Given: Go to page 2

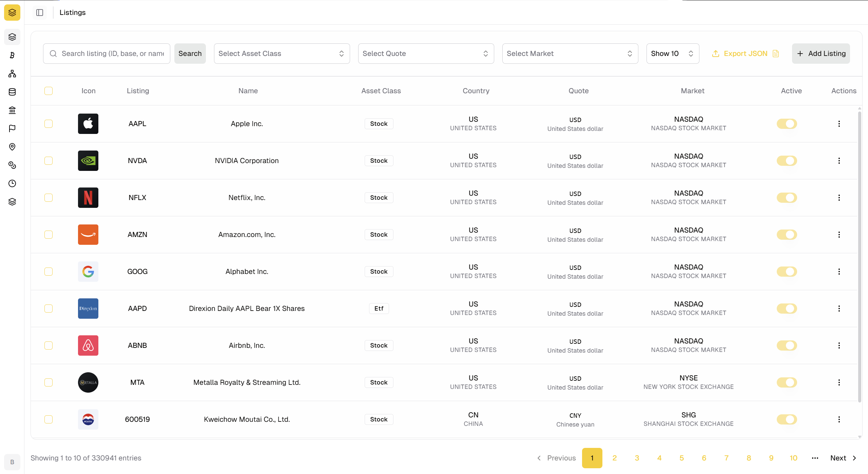Looking at the screenshot, I should point(614,458).
